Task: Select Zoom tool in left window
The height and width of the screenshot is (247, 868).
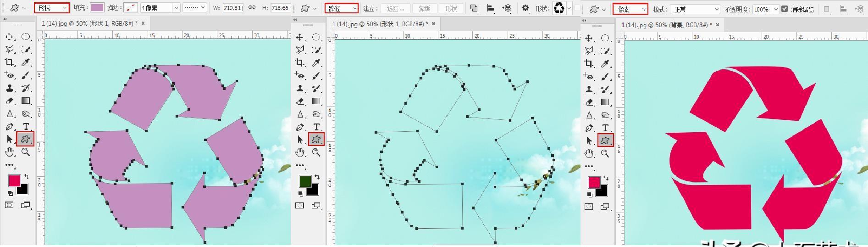Action: pyautogui.click(x=26, y=152)
